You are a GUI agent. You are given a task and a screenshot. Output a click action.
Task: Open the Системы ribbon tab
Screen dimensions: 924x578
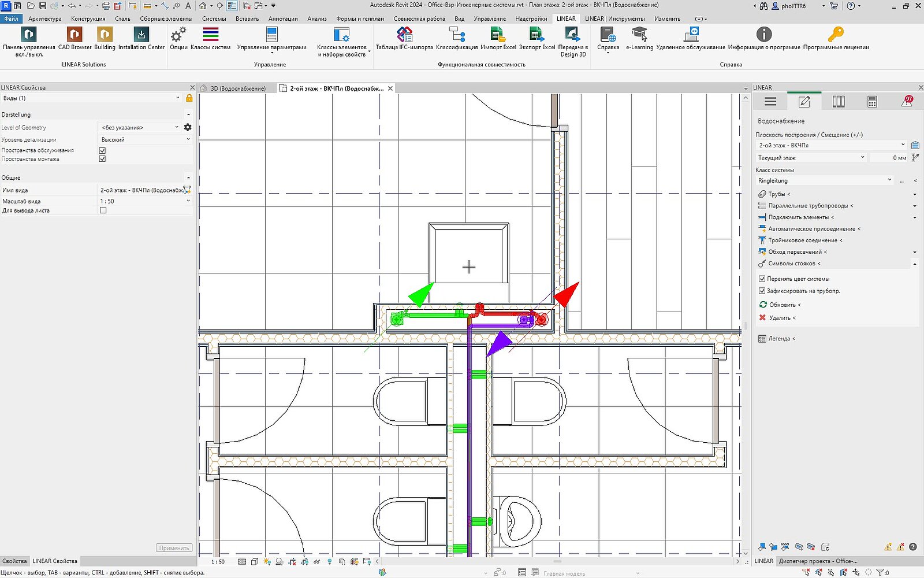click(x=214, y=18)
